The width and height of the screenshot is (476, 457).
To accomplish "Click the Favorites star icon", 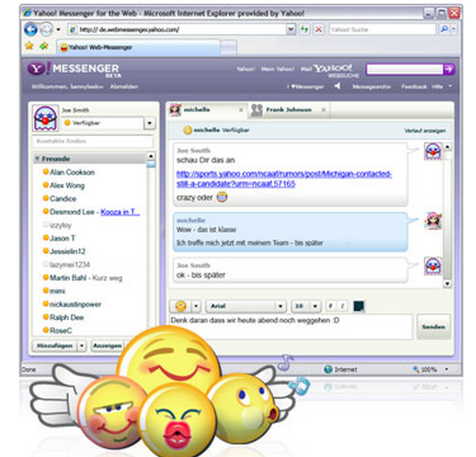I will [29, 46].
